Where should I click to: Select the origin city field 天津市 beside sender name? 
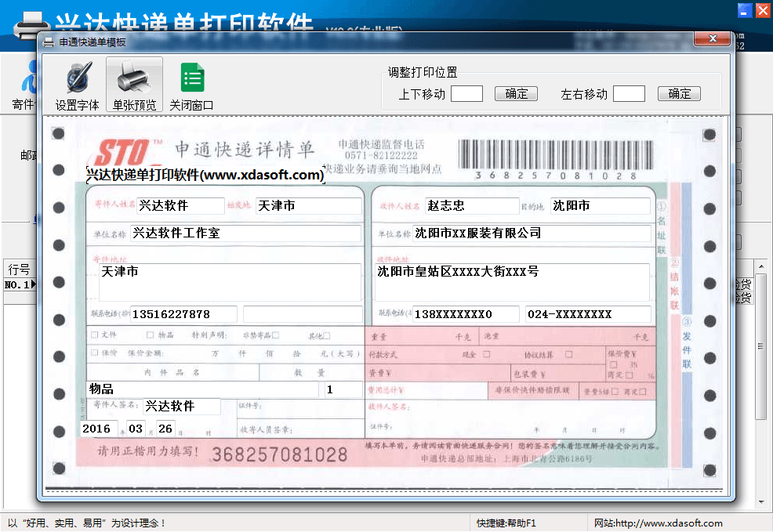click(x=308, y=206)
